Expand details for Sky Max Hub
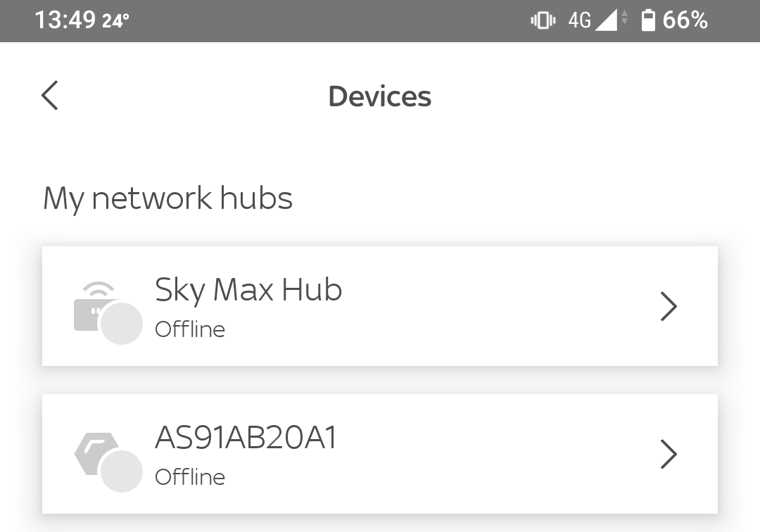 click(669, 306)
